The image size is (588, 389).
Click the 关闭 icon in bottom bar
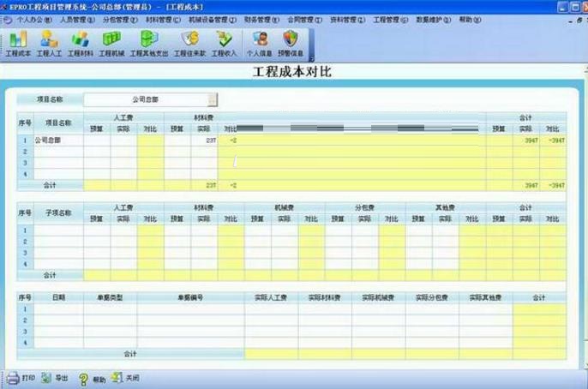[x=117, y=377]
